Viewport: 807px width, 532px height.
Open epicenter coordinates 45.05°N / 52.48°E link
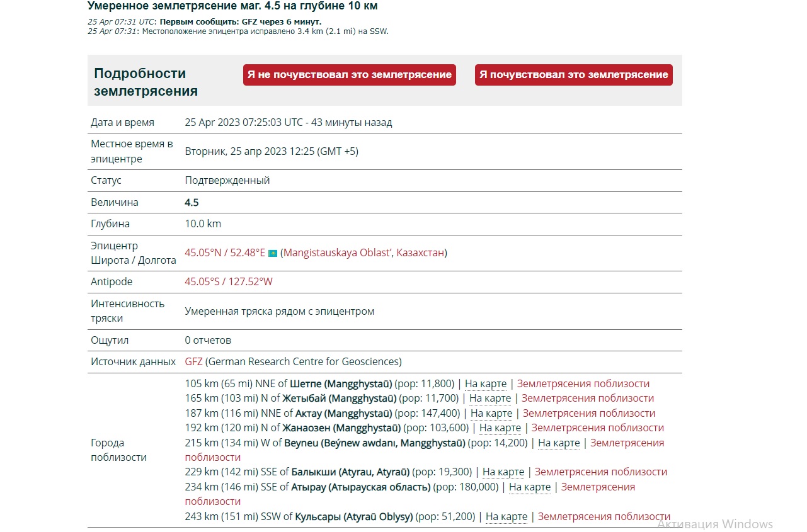click(x=225, y=252)
